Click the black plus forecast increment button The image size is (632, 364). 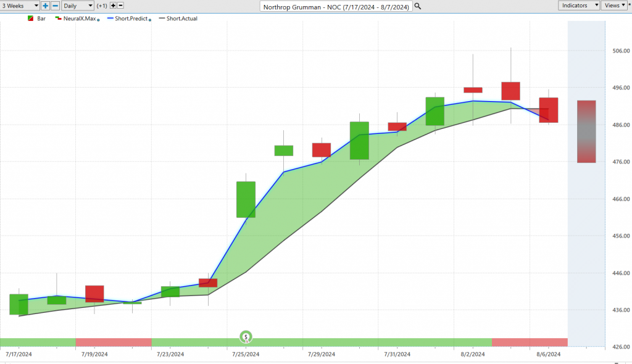114,6
